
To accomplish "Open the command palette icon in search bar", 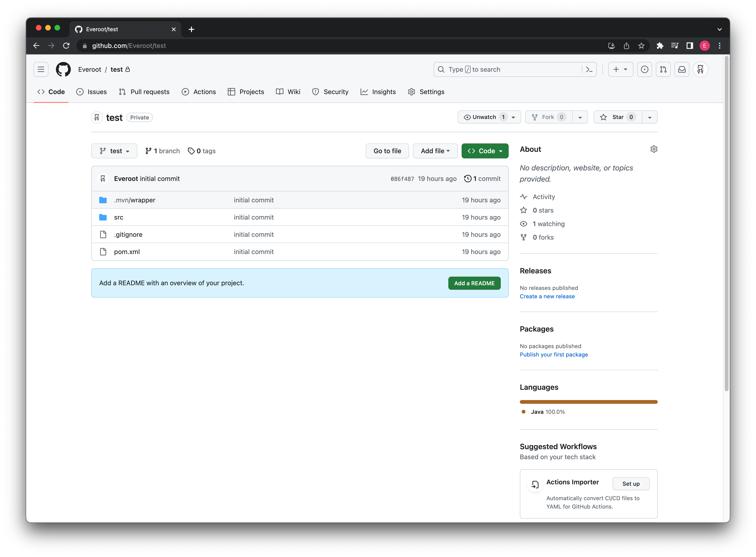I will (x=589, y=69).
